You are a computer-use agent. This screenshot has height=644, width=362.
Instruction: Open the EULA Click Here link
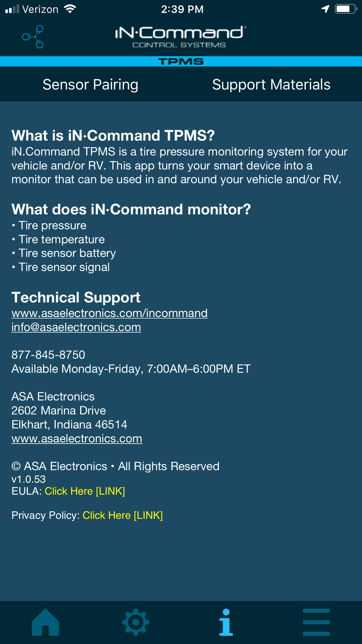click(x=85, y=491)
